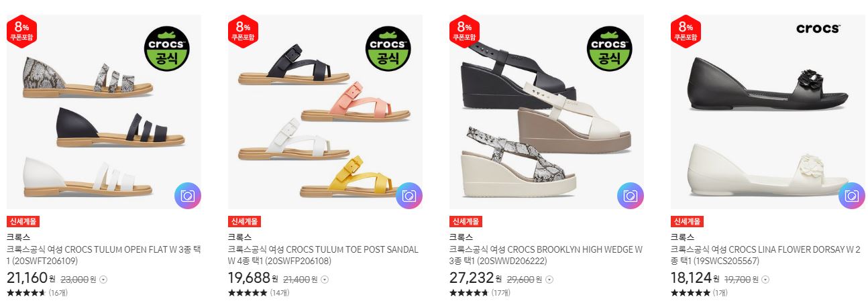Open image search for Tulum Open Flat sandals
This screenshot has height=307, width=868.
(x=188, y=196)
